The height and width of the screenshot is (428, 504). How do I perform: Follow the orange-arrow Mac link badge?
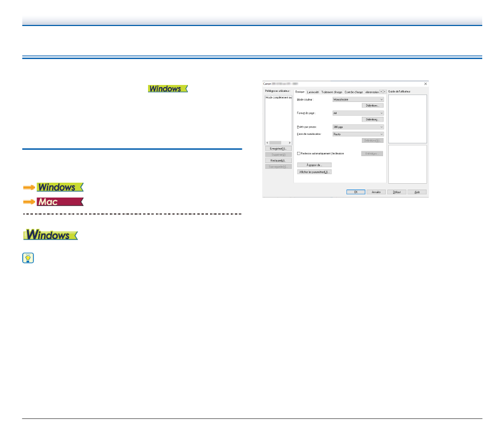[x=60, y=202]
